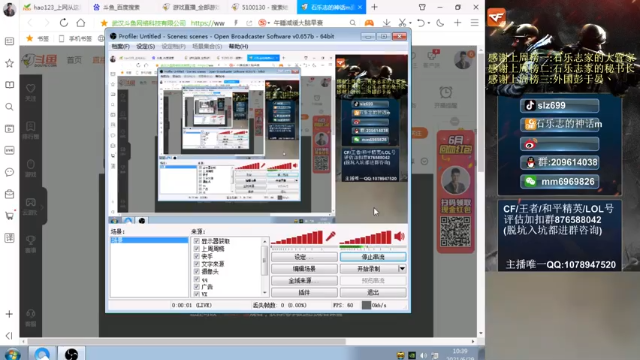Click the browser skin shirt icon
This screenshot has width=640, height=360.
click(x=422, y=7)
